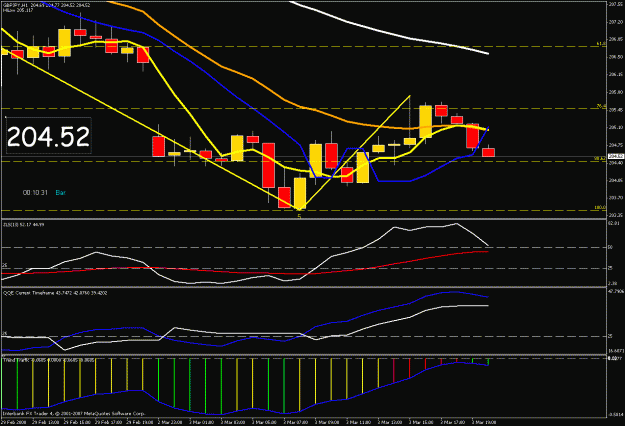Click the wave '5' label under the low candle
625x426 pixels.
299,216
